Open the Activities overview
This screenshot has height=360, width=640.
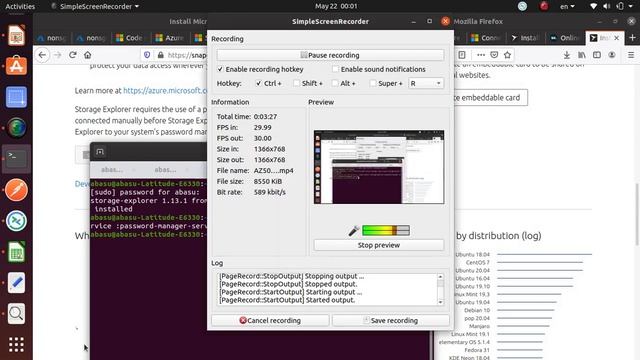pos(20,6)
